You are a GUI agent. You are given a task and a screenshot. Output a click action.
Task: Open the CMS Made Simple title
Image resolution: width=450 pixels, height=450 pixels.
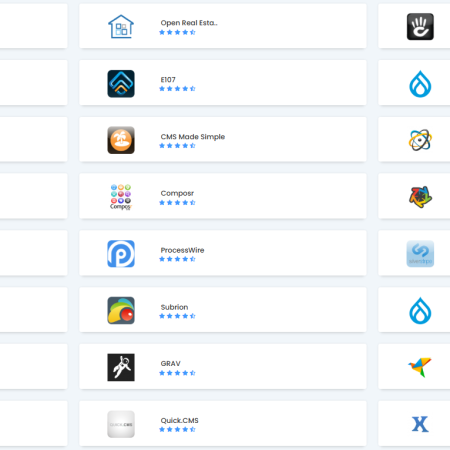(193, 137)
